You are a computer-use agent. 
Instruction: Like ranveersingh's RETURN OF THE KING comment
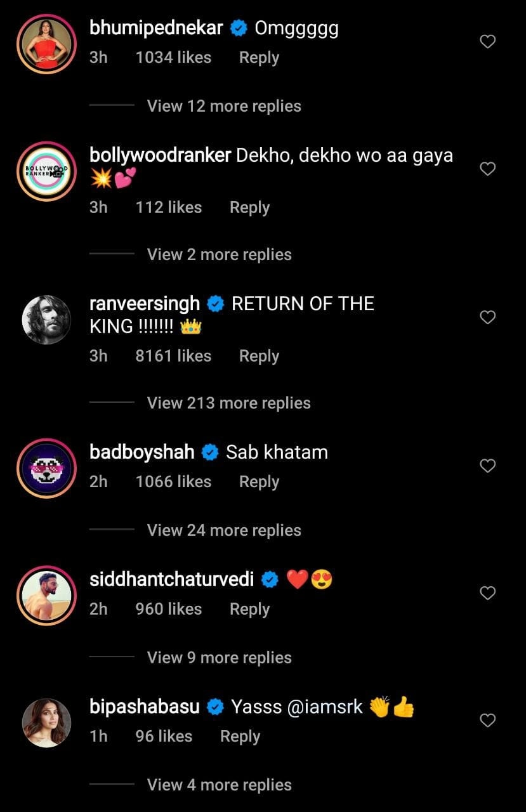(x=487, y=317)
